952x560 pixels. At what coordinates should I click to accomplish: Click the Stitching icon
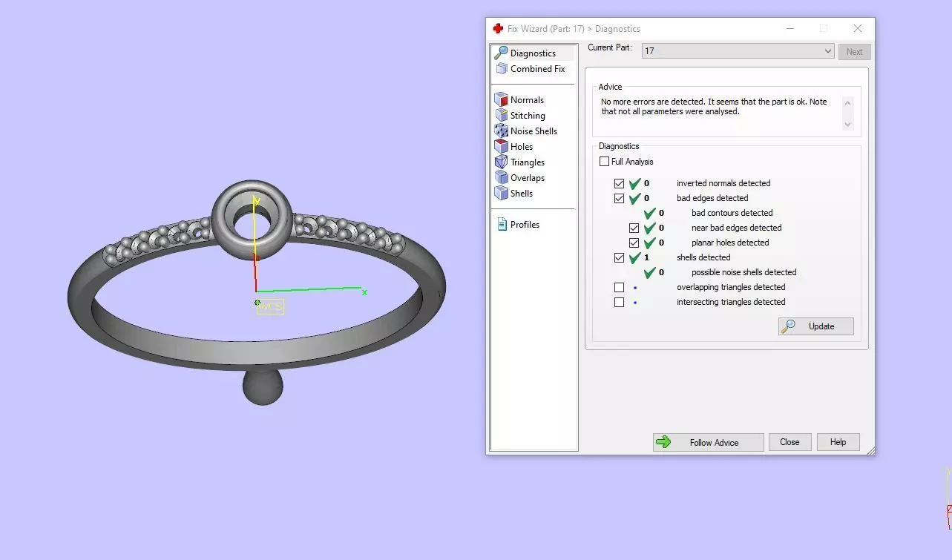501,116
